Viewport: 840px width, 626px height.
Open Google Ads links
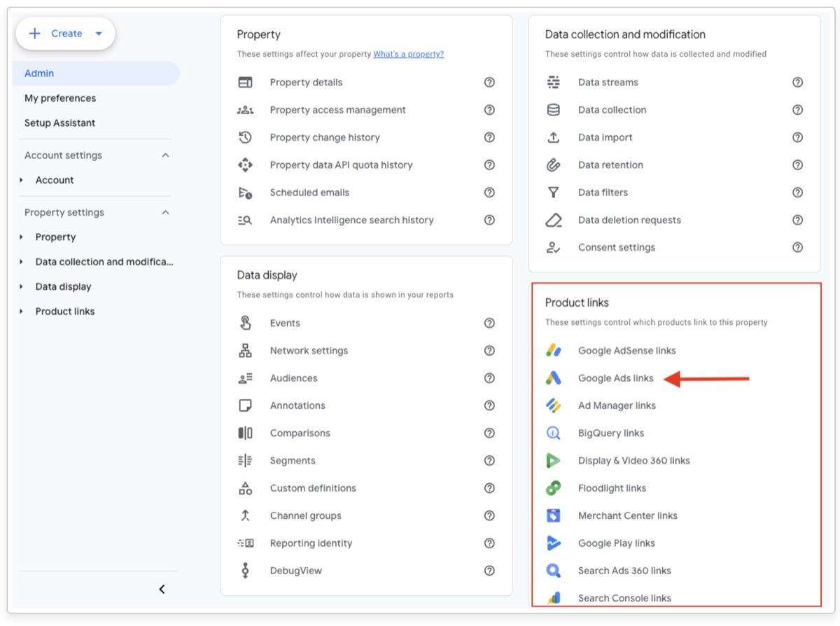pos(616,378)
